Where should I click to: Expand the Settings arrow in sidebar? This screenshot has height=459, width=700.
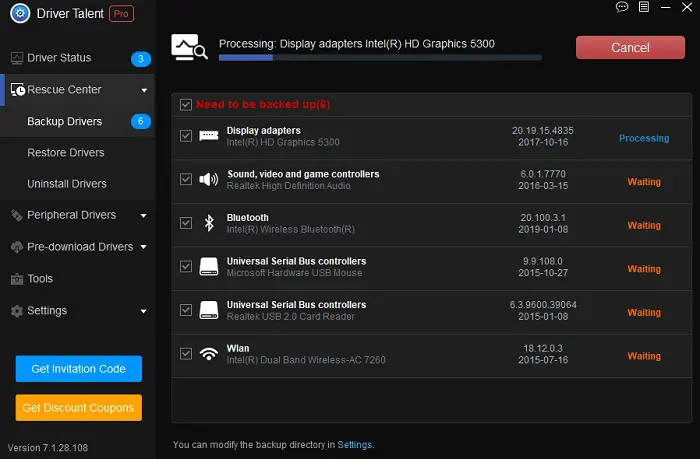144,311
